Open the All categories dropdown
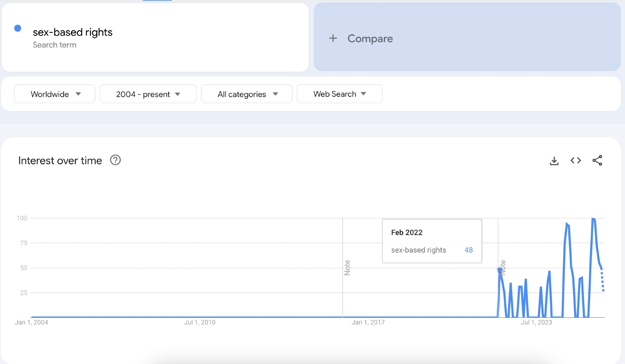The width and height of the screenshot is (625, 364). coord(247,94)
